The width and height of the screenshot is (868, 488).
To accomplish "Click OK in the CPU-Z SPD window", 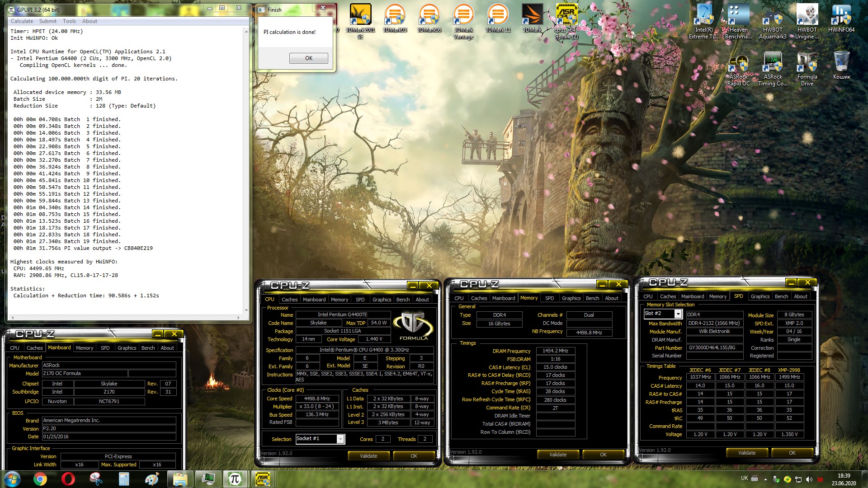I will [x=792, y=453].
